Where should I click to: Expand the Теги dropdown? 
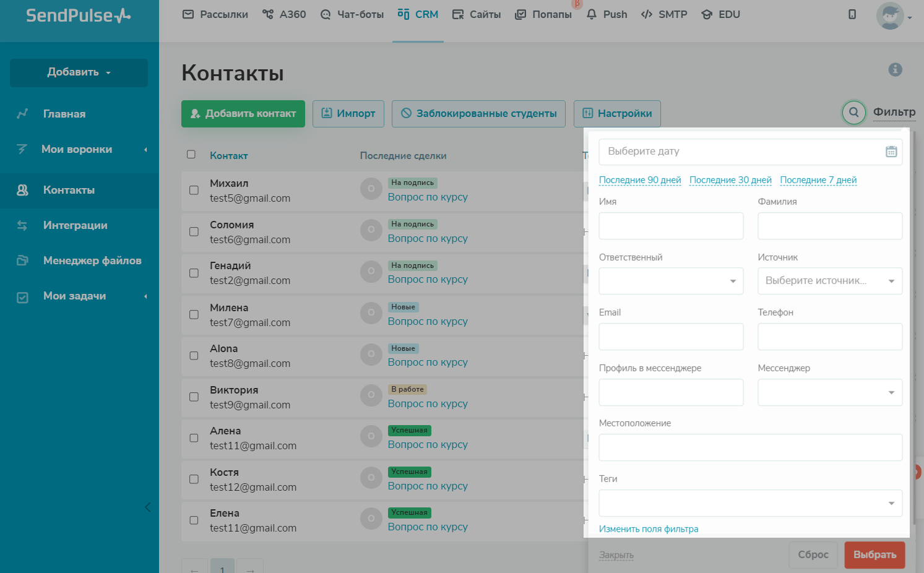coord(750,503)
